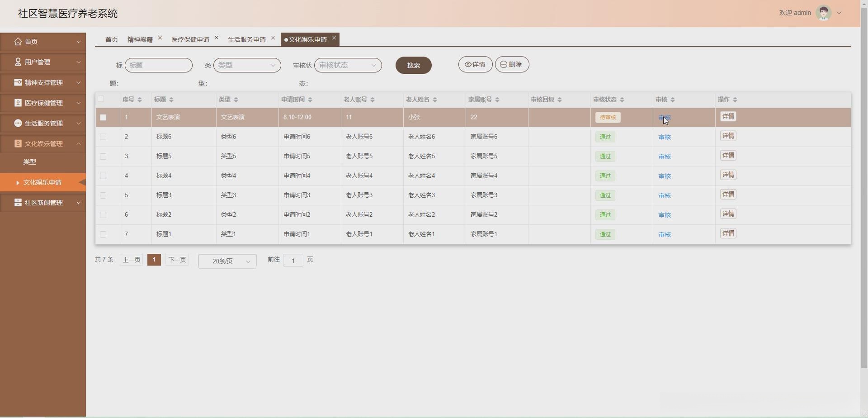Sort by 类型 column arrows

click(x=236, y=100)
